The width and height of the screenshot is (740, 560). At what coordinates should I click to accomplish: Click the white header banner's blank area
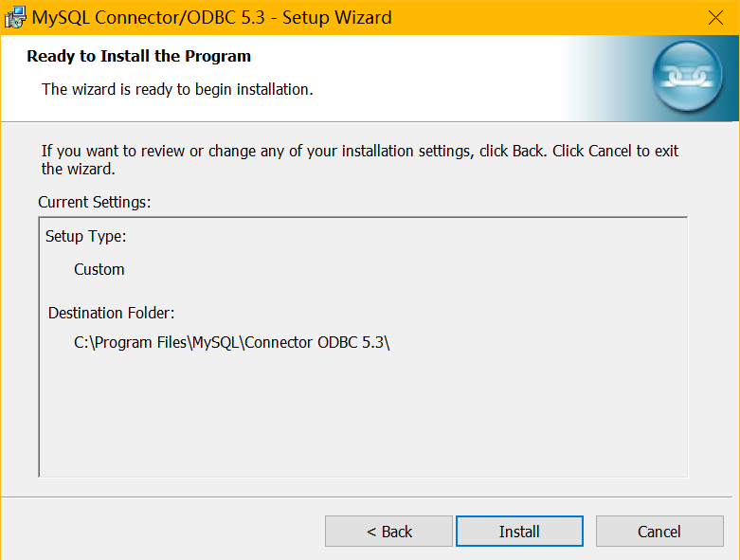click(455, 76)
